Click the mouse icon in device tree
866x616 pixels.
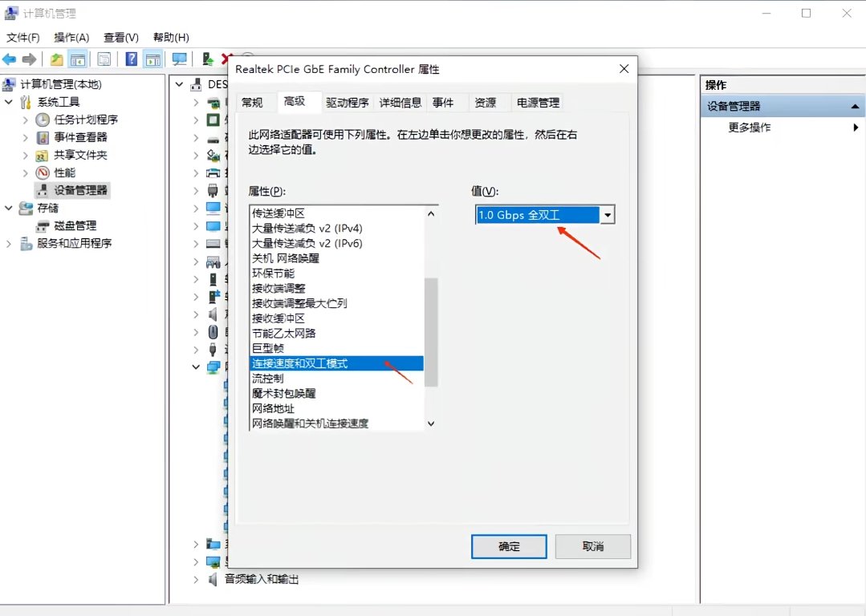[x=213, y=332]
